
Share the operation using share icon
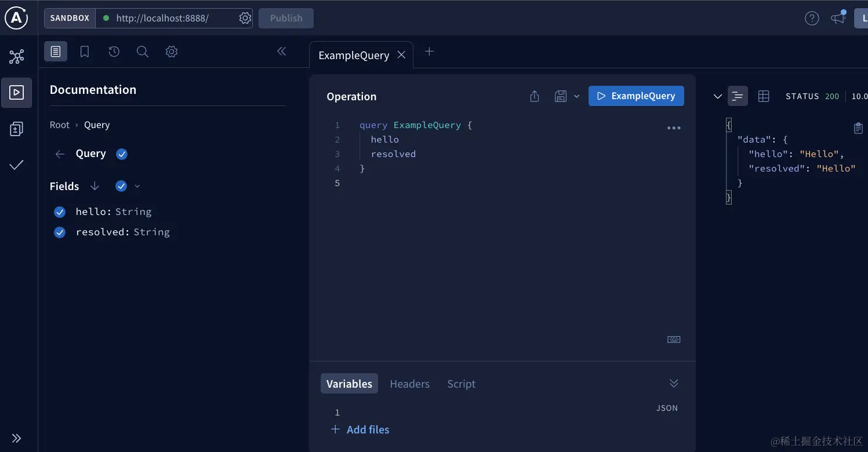tap(535, 96)
